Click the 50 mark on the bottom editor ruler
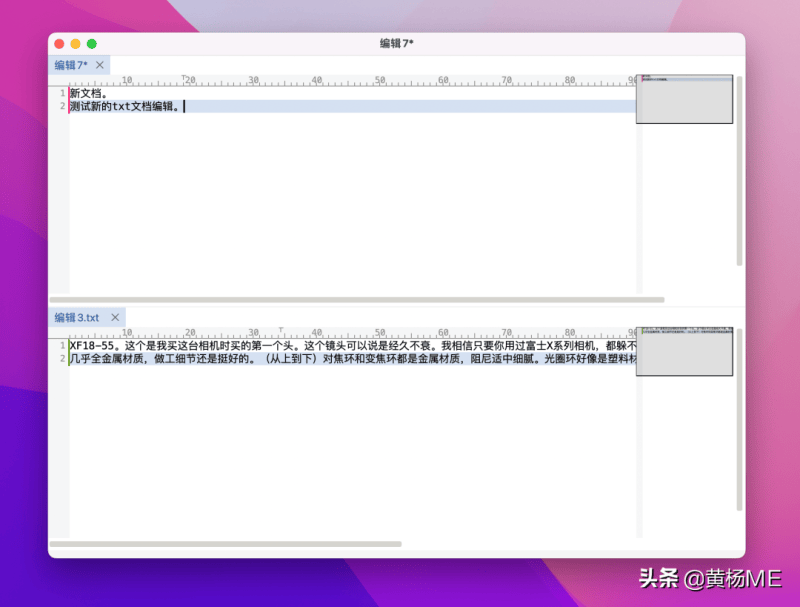This screenshot has height=607, width=800. (x=379, y=332)
